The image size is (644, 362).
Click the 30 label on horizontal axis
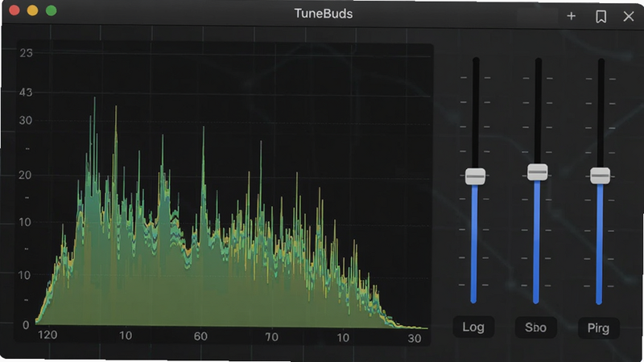415,338
